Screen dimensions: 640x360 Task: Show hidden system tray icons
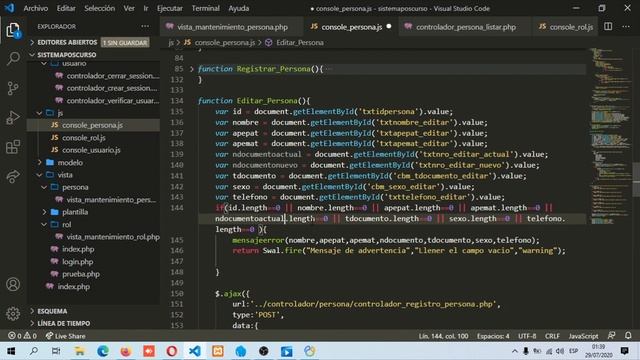pyautogui.click(x=515, y=351)
